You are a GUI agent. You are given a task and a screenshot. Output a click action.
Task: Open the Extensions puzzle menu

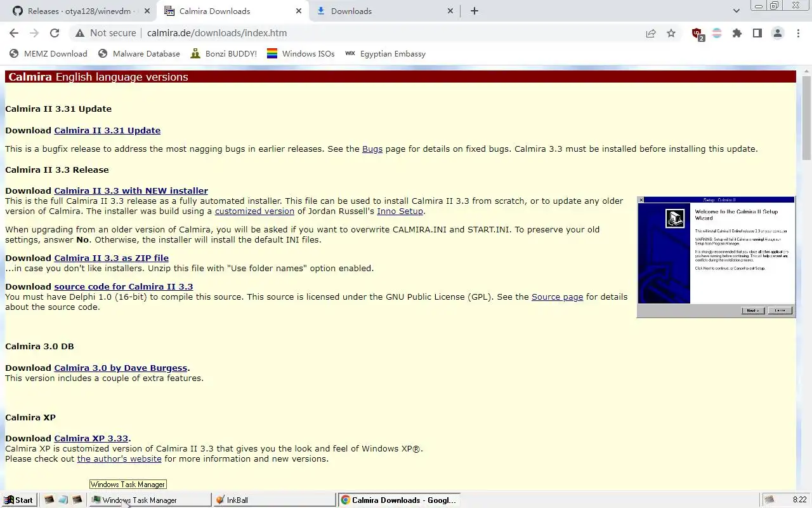[737, 34]
